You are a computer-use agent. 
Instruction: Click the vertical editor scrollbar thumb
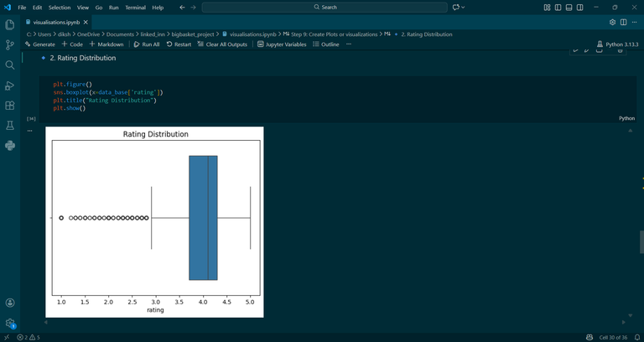641,241
